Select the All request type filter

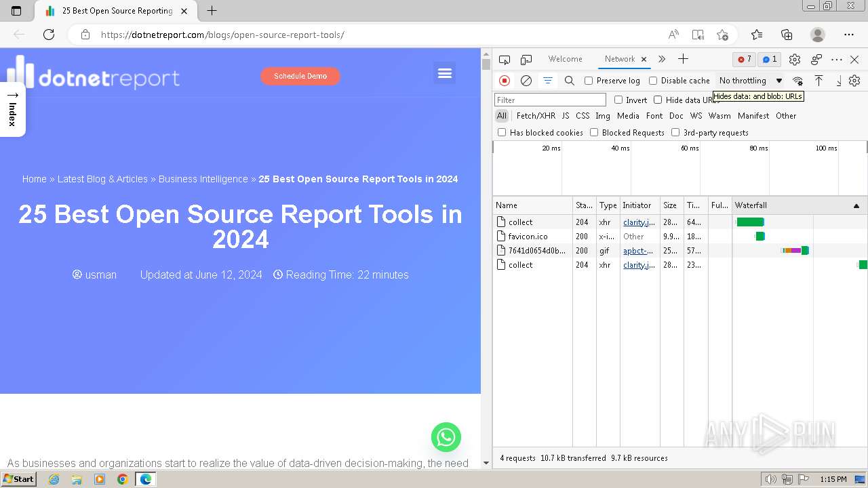click(x=502, y=116)
